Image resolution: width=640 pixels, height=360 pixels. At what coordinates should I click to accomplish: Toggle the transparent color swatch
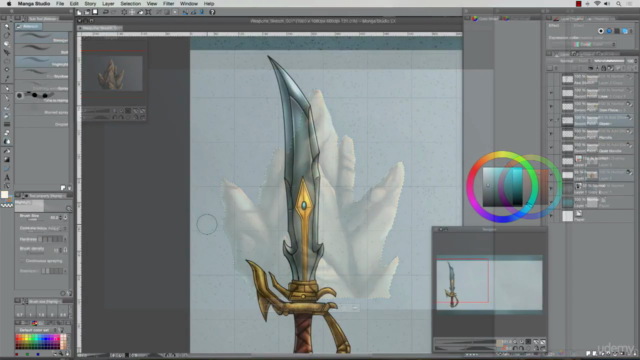pyautogui.click(x=7, y=205)
